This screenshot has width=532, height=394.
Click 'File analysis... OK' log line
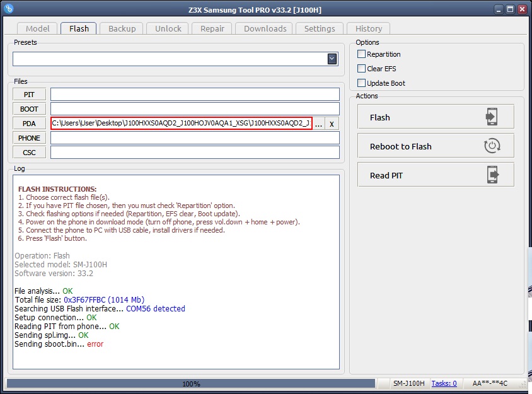[x=43, y=291]
